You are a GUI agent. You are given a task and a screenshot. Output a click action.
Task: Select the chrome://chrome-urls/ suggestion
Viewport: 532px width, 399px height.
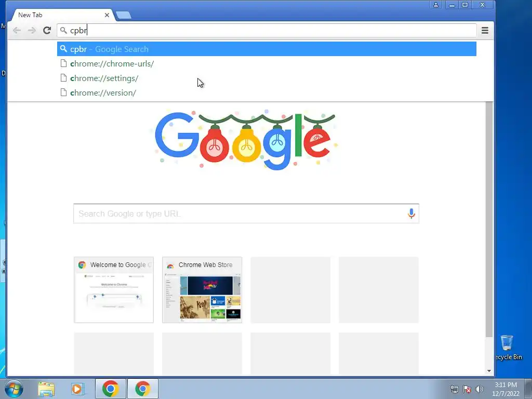click(x=267, y=64)
